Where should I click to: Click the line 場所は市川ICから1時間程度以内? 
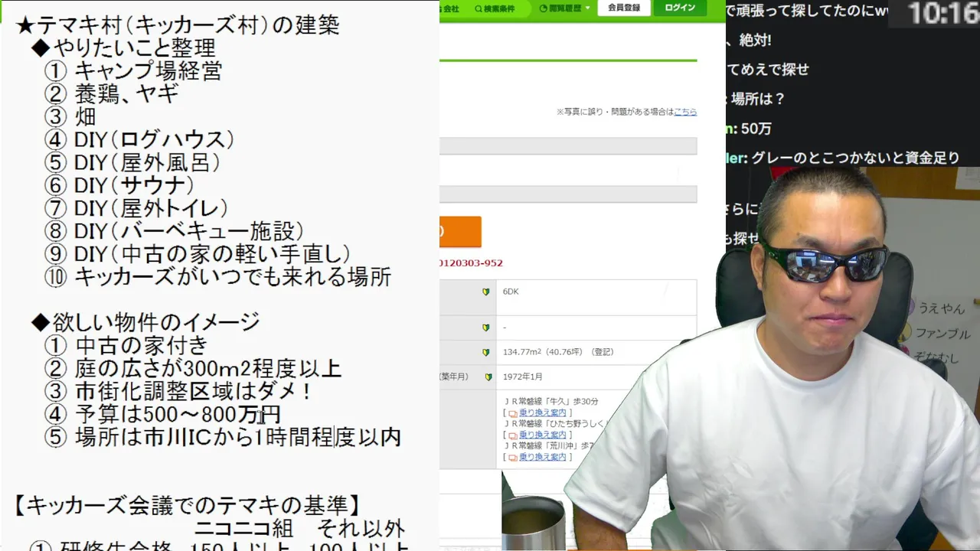(x=223, y=438)
